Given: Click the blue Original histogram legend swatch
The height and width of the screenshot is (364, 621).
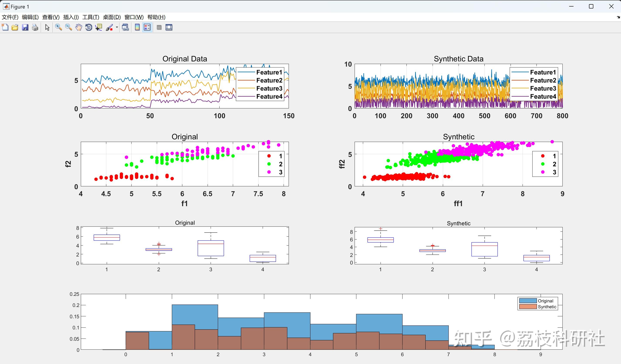Looking at the screenshot, I should click(528, 301).
